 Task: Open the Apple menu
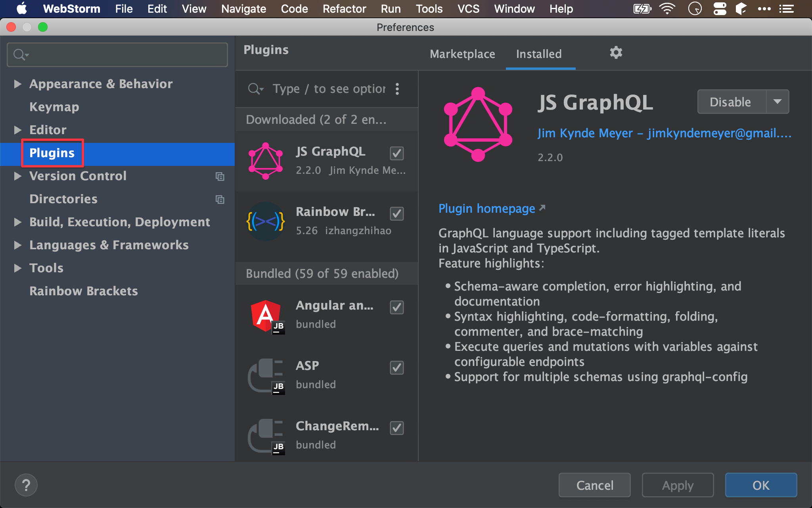pyautogui.click(x=22, y=9)
